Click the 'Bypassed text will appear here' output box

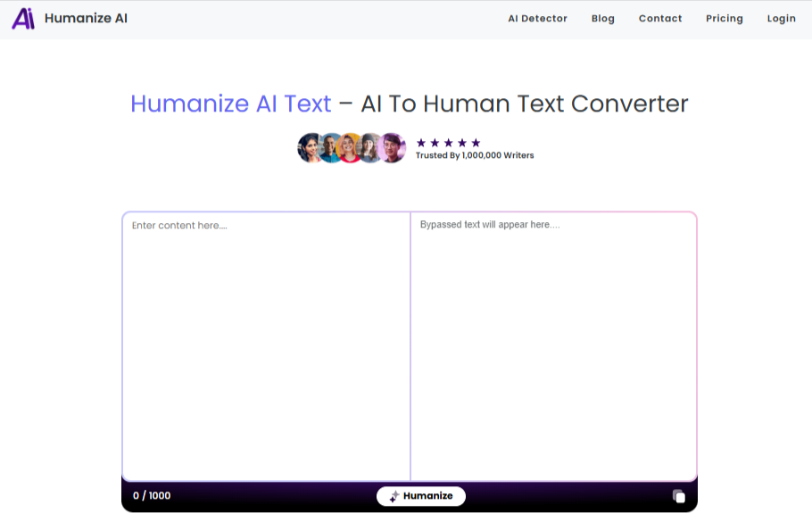(x=553, y=346)
